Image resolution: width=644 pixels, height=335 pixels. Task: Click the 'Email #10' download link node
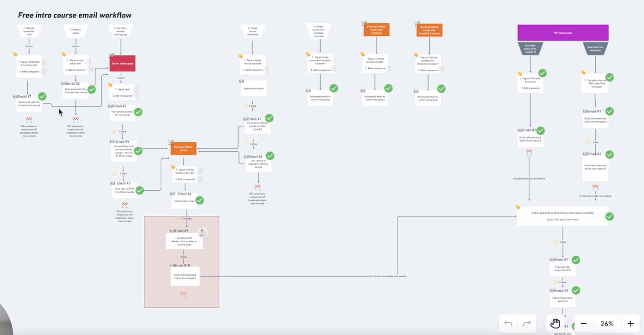[x=185, y=276]
